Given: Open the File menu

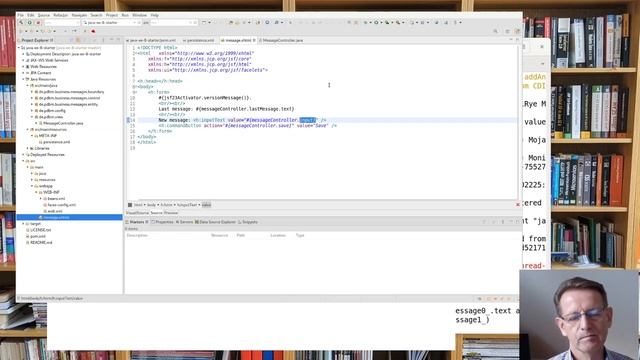Looking at the screenshot, I should coord(20,15).
